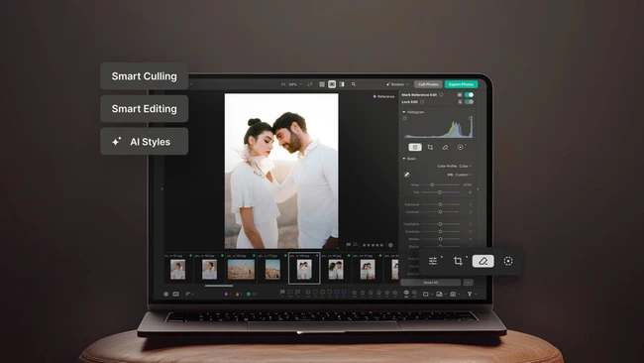The height and width of the screenshot is (363, 644).
Task: Collapse the Histogram section
Action: (x=404, y=112)
